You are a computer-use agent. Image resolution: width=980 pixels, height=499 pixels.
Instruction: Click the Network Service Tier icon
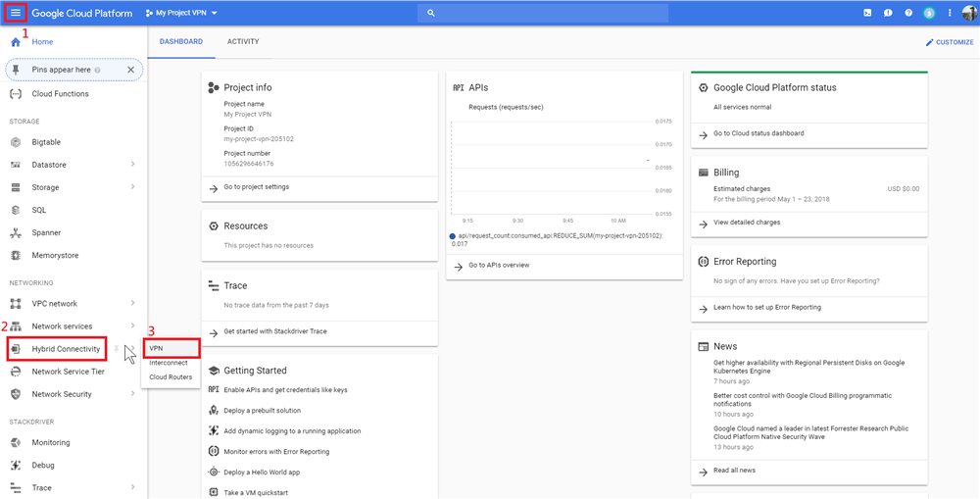coord(16,372)
